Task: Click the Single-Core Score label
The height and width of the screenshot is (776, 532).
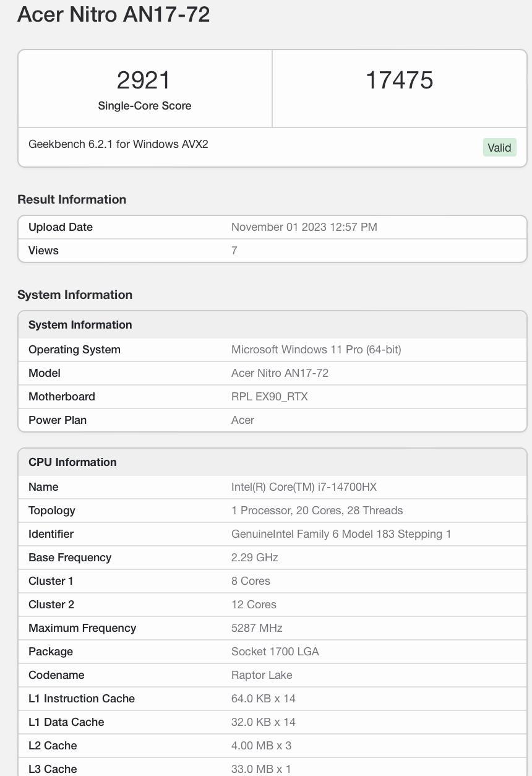Action: (x=145, y=106)
